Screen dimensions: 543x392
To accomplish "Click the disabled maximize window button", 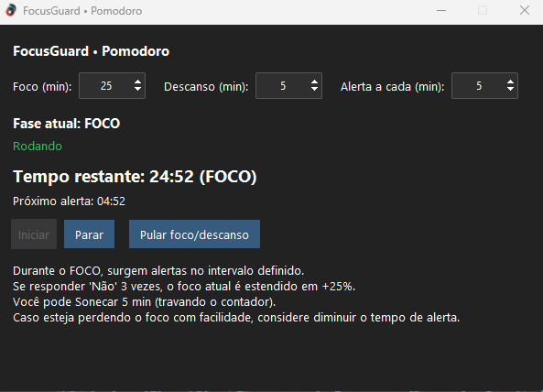I will 483,11.
